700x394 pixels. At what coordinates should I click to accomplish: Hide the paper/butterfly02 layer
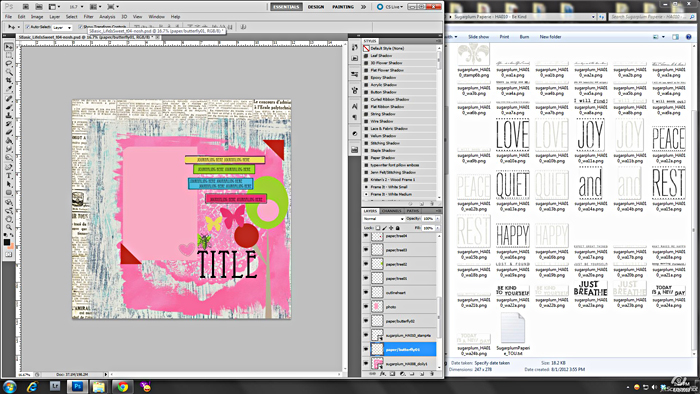(x=366, y=321)
